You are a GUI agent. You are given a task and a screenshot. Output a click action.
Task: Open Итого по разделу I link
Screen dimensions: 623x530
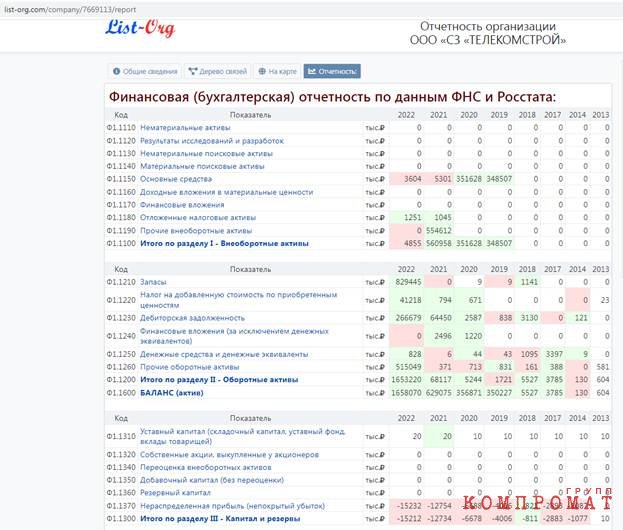click(224, 244)
